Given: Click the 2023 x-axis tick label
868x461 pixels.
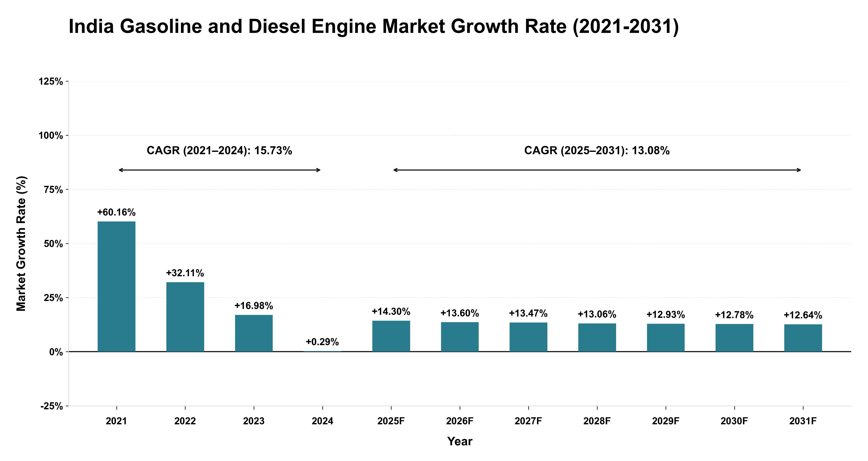Looking at the screenshot, I should [x=254, y=421].
